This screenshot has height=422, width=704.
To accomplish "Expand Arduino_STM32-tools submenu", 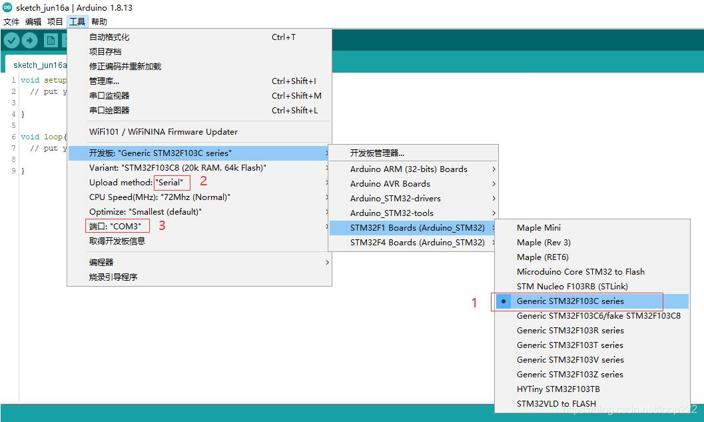I will [414, 213].
